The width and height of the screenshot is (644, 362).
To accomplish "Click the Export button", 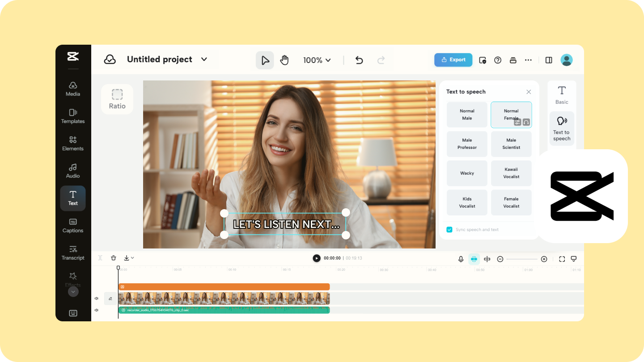I will tap(453, 59).
